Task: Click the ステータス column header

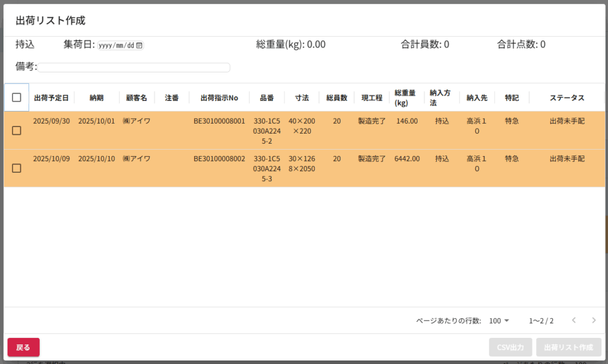Action: pyautogui.click(x=567, y=98)
